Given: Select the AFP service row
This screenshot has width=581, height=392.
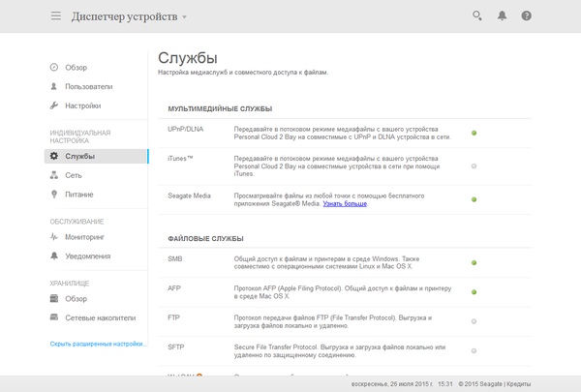Looking at the screenshot, I should click(x=320, y=291).
